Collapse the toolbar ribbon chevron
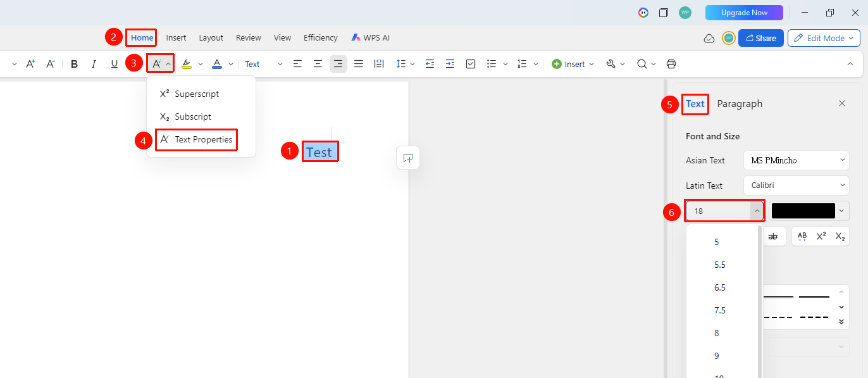The image size is (868, 378). [850, 64]
